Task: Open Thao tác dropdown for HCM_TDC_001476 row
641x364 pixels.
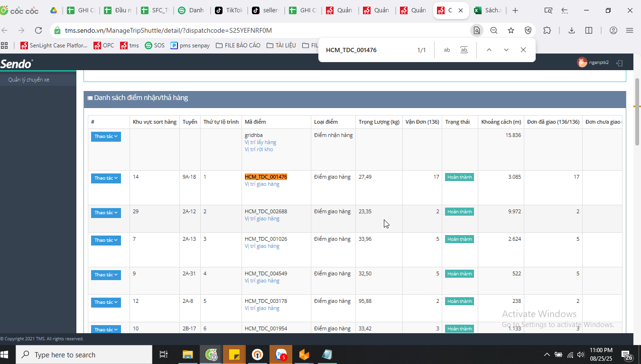Action: pos(106,178)
